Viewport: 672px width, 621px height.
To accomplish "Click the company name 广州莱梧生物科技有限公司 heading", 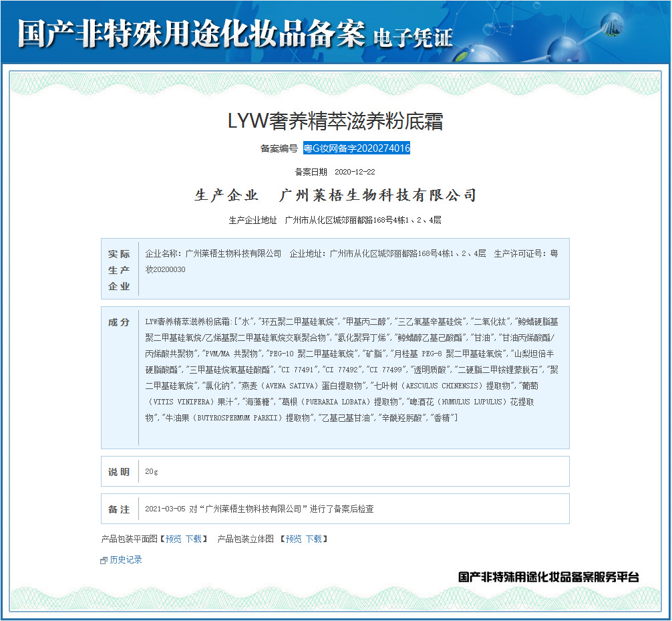I will point(378,195).
